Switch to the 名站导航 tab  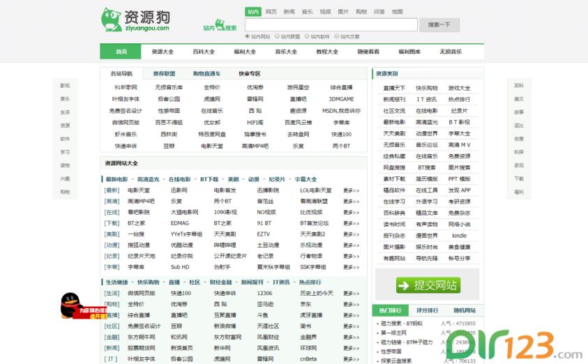(121, 73)
